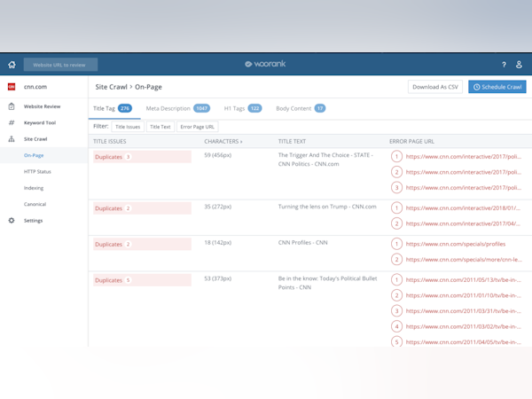The height and width of the screenshot is (399, 532).
Task: Open the 2011/03/31 be-in URL link
Action: [463, 311]
